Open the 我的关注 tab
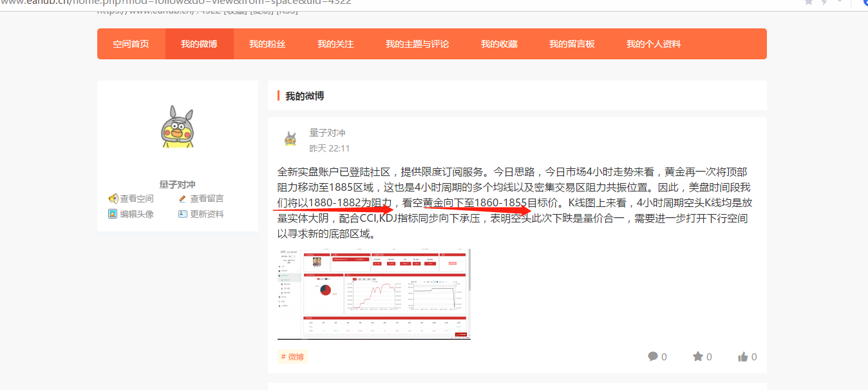 [x=335, y=44]
